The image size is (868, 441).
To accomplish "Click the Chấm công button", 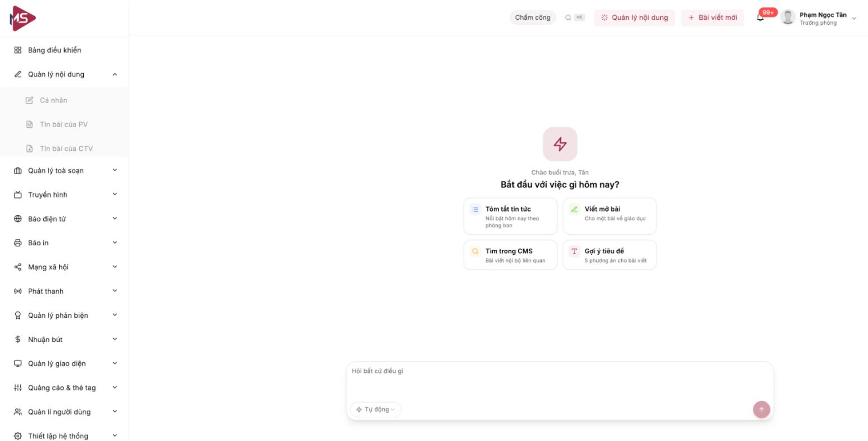I will tap(533, 17).
